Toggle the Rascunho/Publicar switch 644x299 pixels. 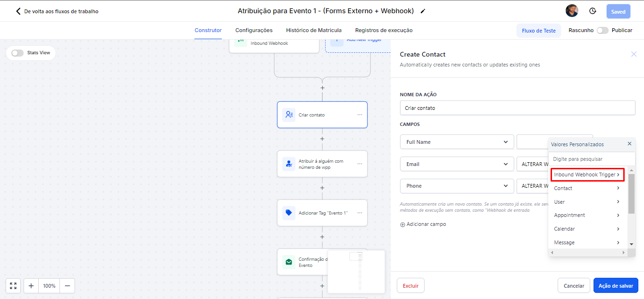coord(602,30)
